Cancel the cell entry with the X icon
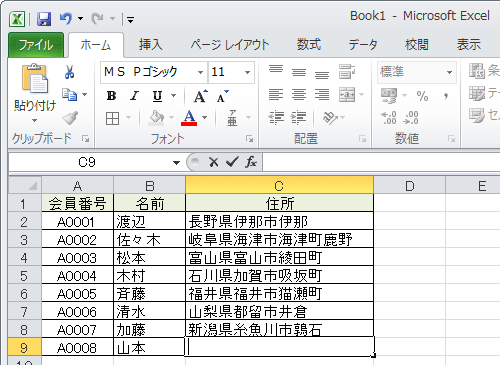Viewport: 500px width, 365px height. tap(213, 162)
